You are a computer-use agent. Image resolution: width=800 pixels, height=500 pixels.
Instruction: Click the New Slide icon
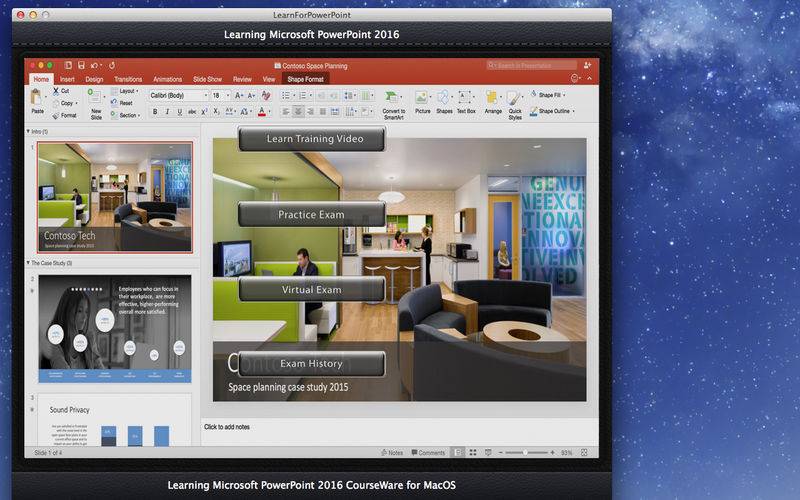[94, 97]
